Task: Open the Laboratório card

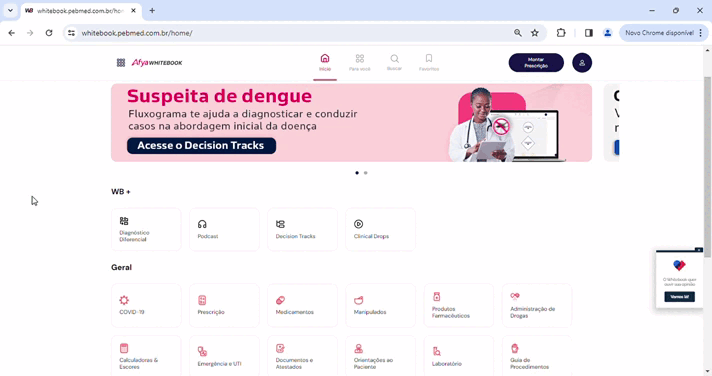Action: coord(459,356)
